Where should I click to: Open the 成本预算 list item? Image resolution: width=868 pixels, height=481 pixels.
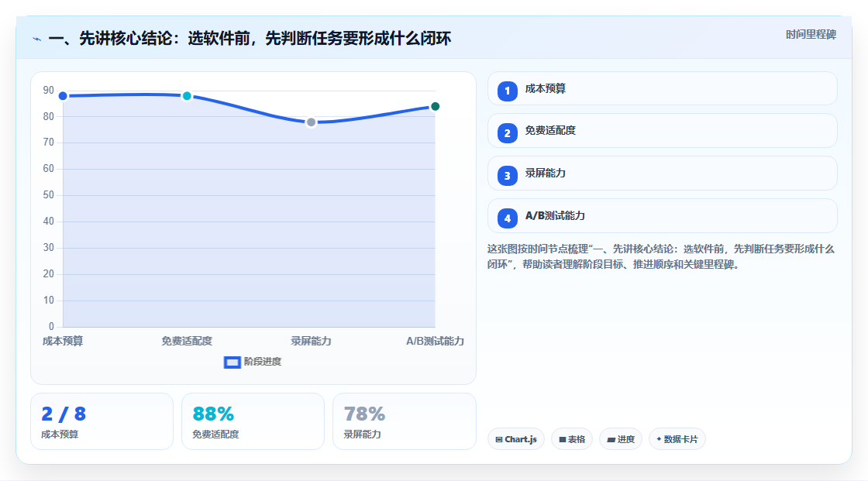pyautogui.click(x=662, y=88)
